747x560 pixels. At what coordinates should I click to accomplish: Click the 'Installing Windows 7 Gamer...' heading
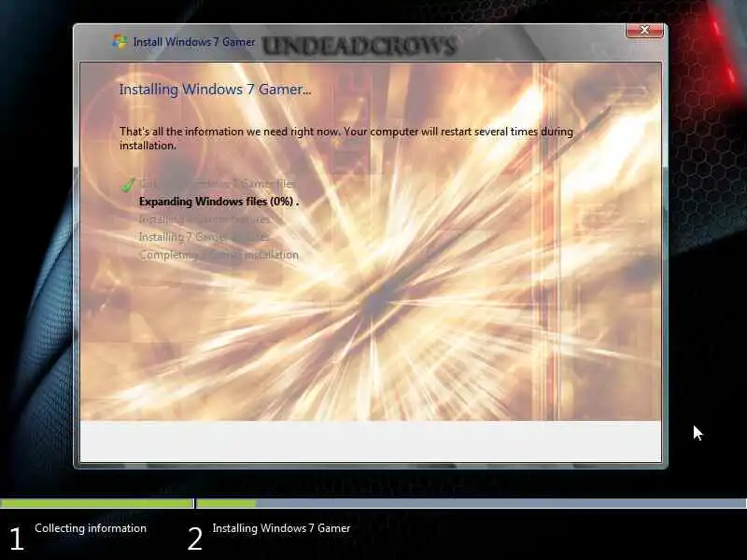[x=215, y=90]
